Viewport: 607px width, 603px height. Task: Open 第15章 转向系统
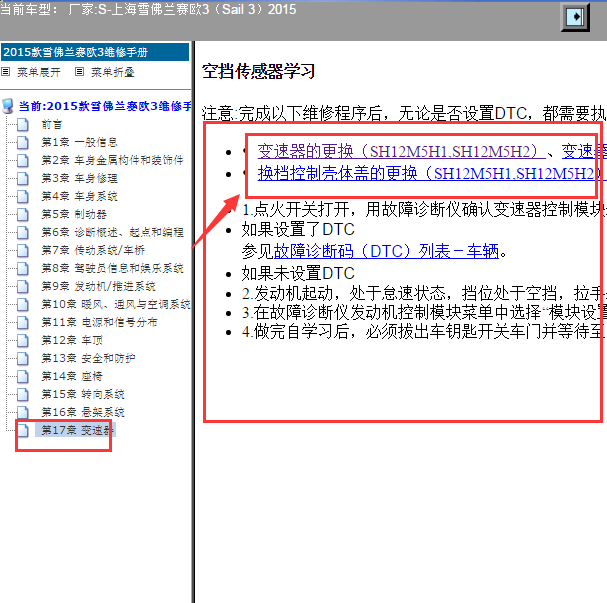(x=83, y=394)
